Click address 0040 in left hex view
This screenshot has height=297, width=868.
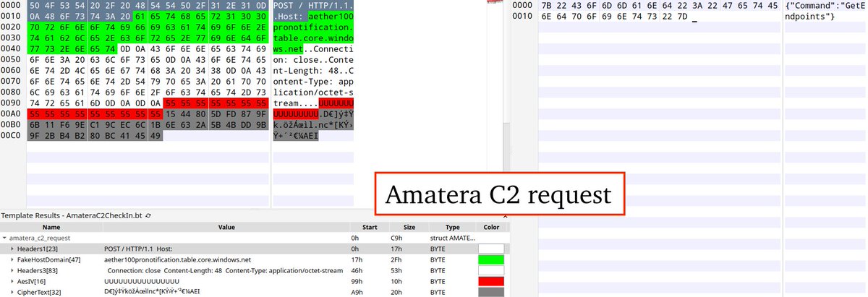[x=11, y=48]
